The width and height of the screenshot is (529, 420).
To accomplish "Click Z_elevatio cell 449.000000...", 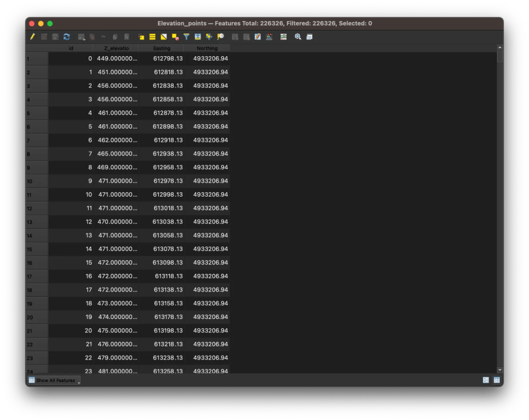I will click(x=116, y=59).
